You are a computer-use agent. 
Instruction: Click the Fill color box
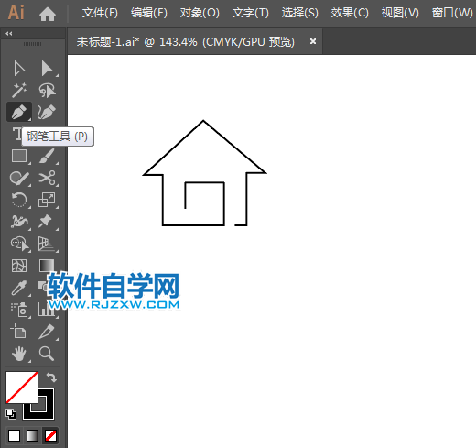click(22, 388)
